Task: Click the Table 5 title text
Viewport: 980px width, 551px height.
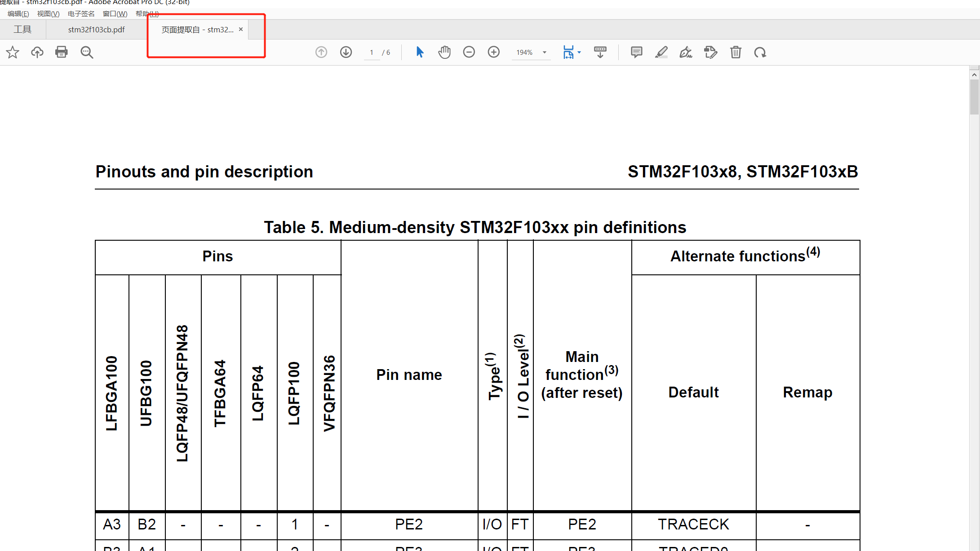Action: (475, 228)
